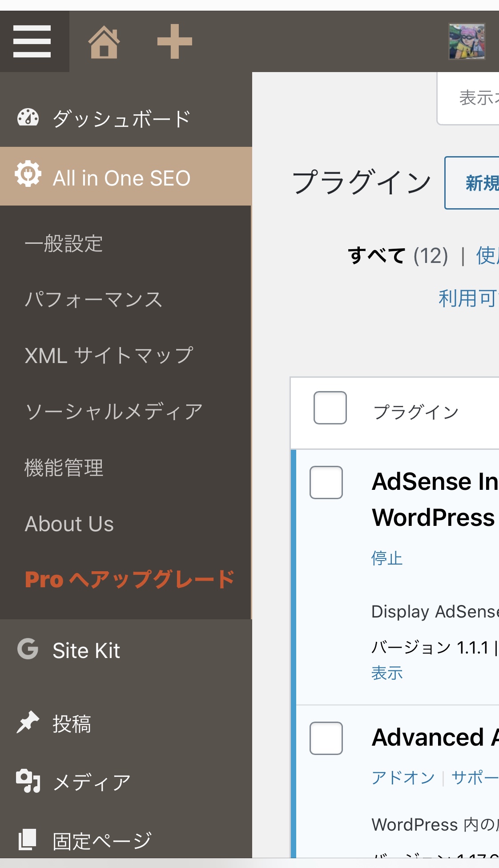Open All in One SEO menu item
The height and width of the screenshot is (868, 499).
tap(126, 176)
